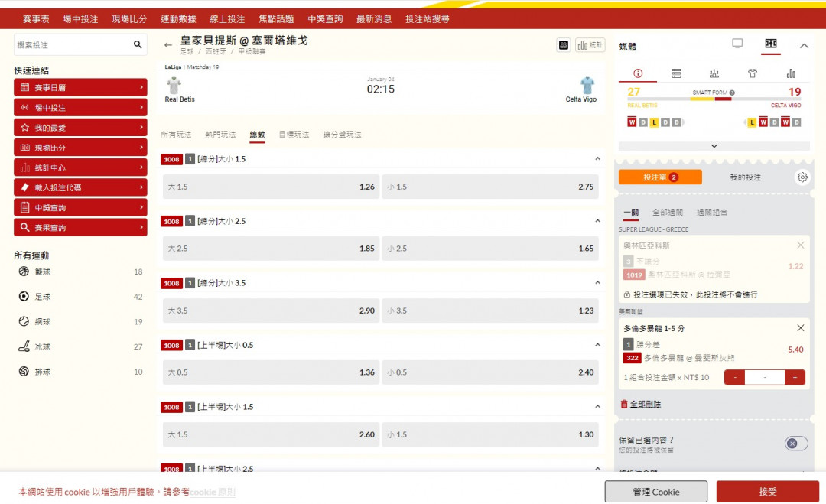Bet on 小 3.5 at odds 1.23
Image resolution: width=826 pixels, height=504 pixels.
click(x=490, y=311)
